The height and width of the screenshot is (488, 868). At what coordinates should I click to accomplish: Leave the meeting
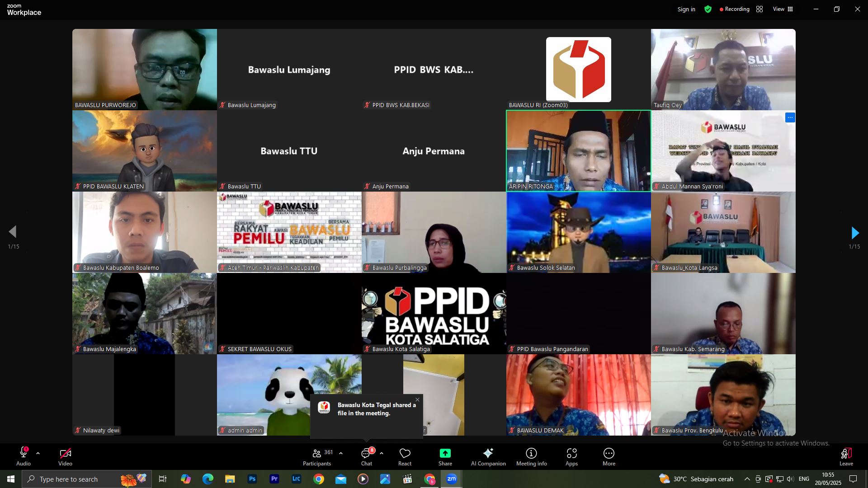click(x=846, y=455)
